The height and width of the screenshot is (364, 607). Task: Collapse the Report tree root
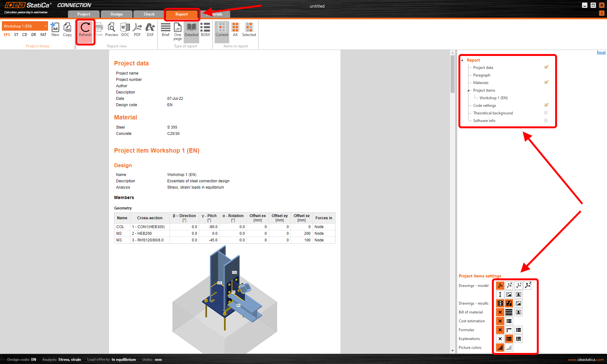[462, 60]
